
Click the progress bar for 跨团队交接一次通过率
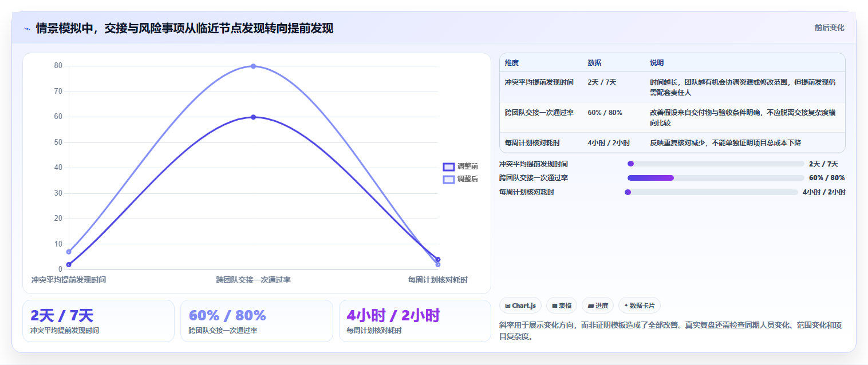[716, 178]
